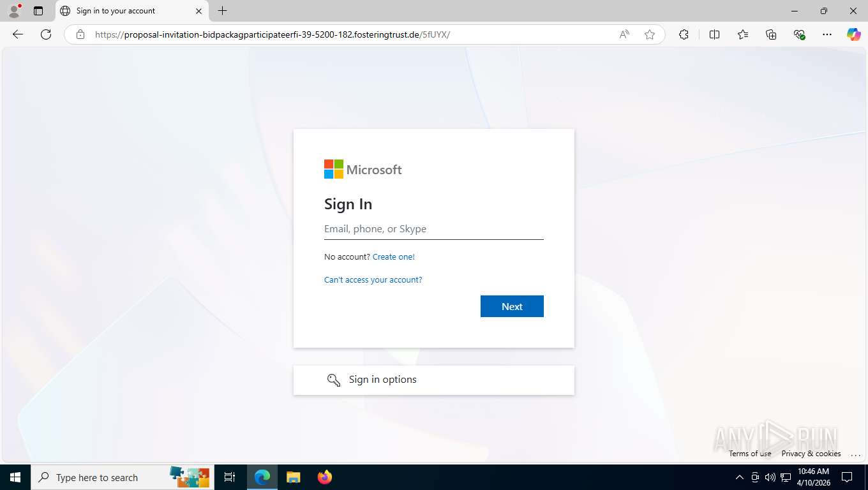Open Task View on the taskbar
868x490 pixels.
[230, 477]
